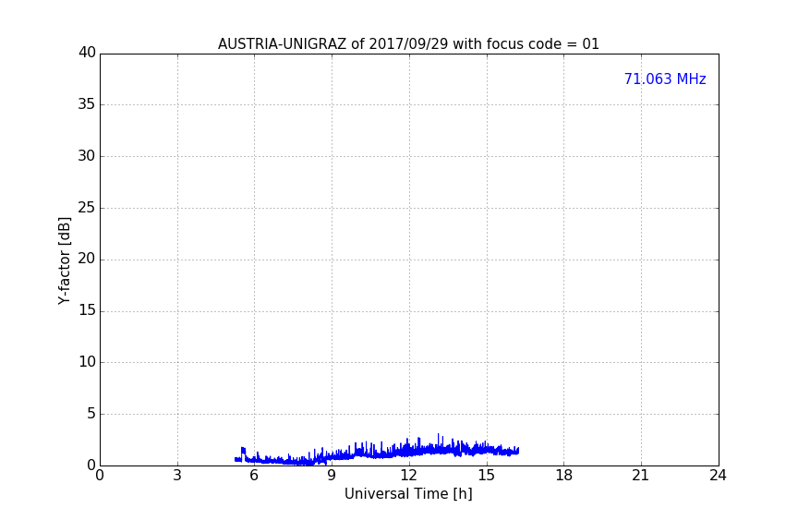Click the x-axis tick label 24

(718, 476)
